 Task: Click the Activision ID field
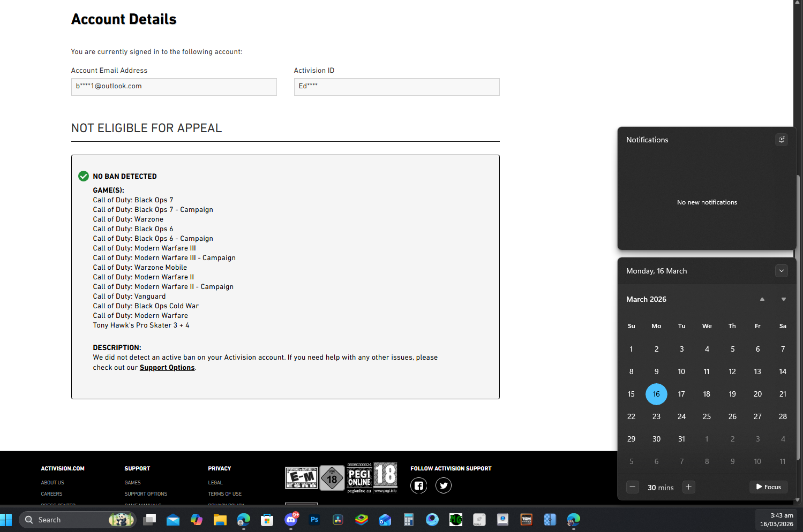397,87
